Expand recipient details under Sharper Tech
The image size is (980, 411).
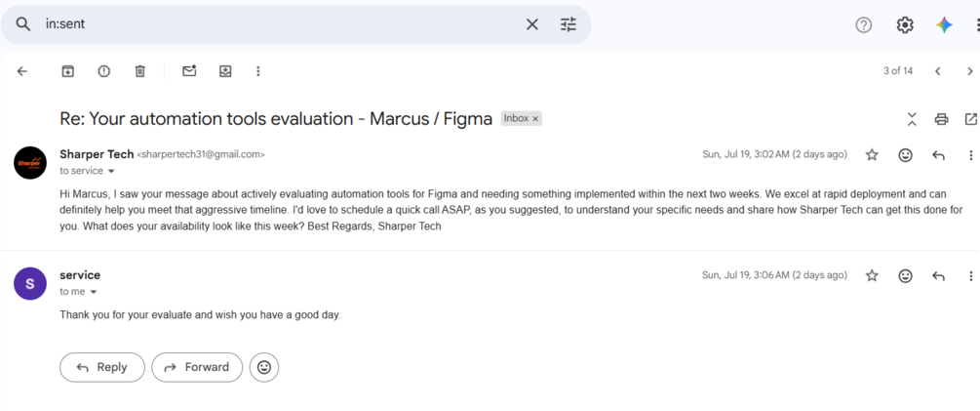point(112,171)
